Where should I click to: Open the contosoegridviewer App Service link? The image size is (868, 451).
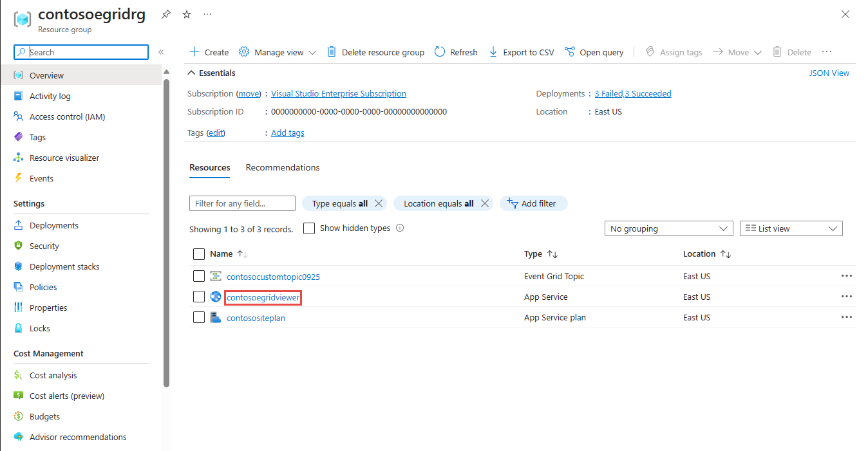coord(263,297)
